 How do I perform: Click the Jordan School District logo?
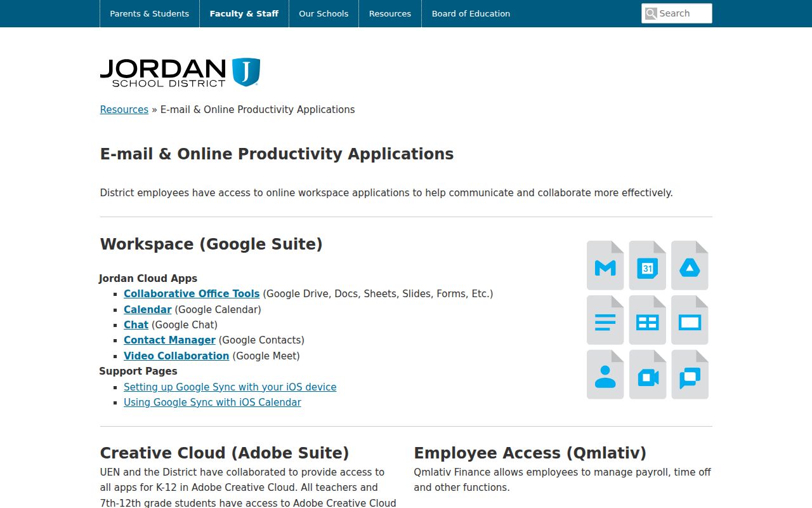tap(180, 72)
